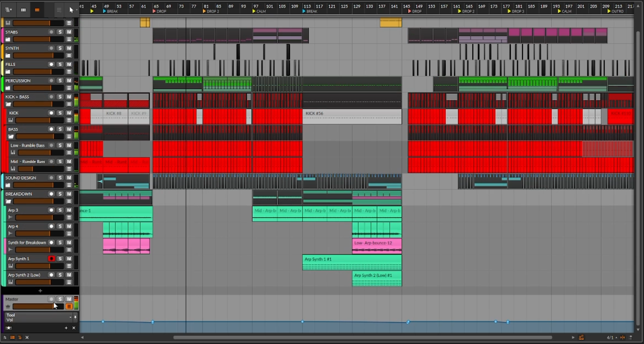The image size is (644, 344).
Task: Toggle the orange snap-to-grid icon
Action: point(622,338)
